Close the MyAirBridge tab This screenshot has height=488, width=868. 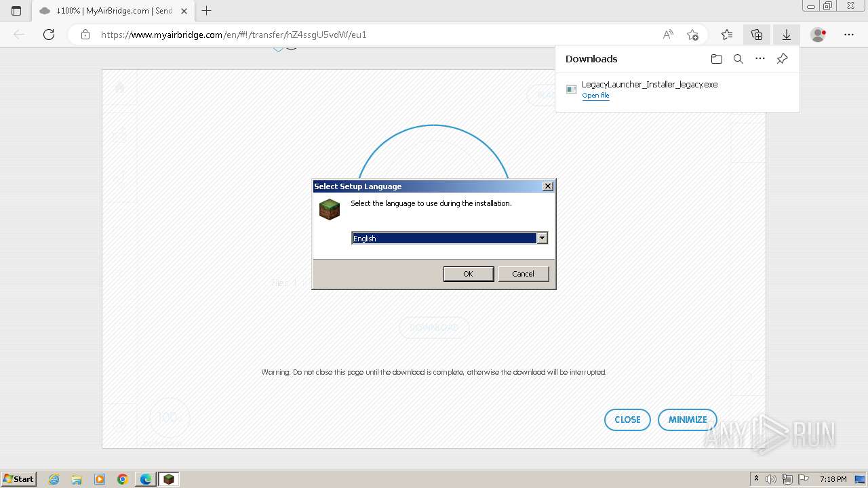tap(184, 11)
